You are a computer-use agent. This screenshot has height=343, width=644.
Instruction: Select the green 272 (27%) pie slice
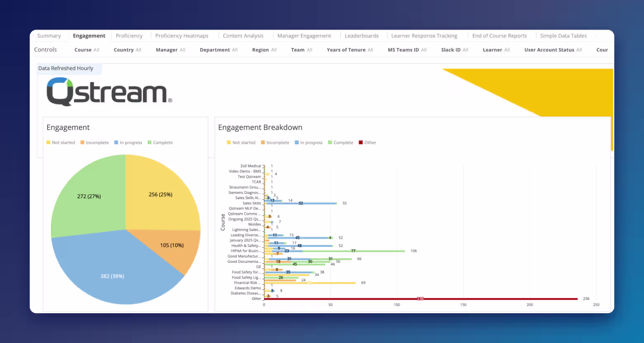(x=89, y=196)
